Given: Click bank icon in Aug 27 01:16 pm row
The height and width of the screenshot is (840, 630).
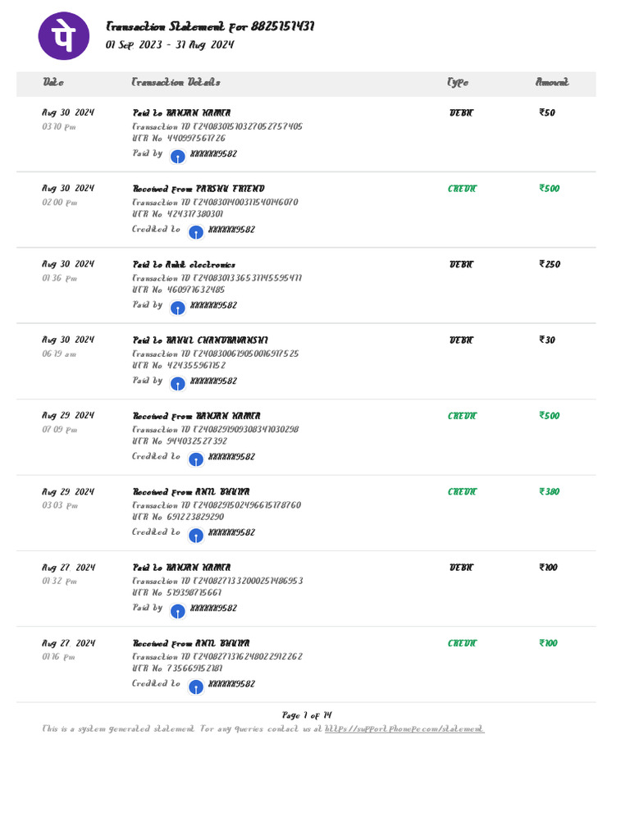Looking at the screenshot, I should [195, 687].
